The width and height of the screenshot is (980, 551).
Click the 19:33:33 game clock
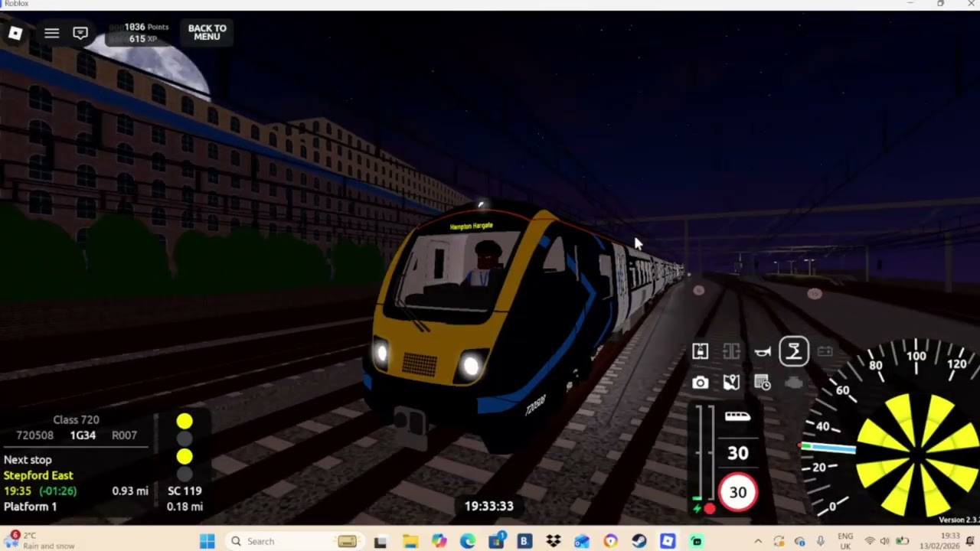tap(488, 506)
